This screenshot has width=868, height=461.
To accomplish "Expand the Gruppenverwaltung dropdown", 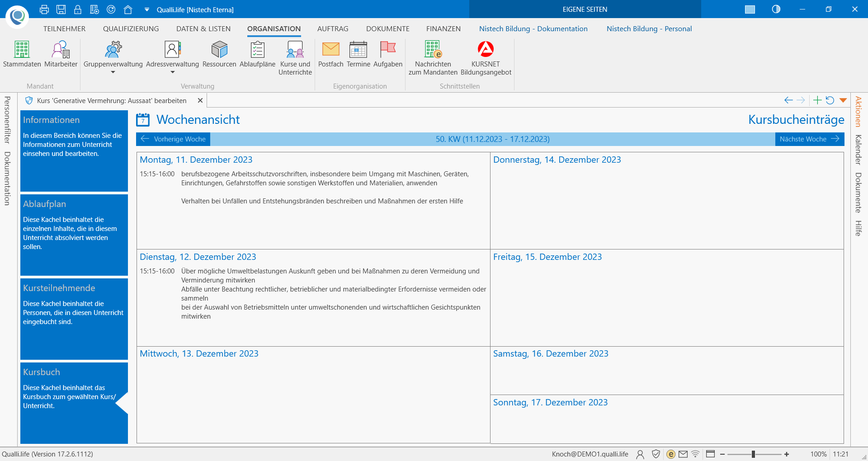I will [x=113, y=72].
